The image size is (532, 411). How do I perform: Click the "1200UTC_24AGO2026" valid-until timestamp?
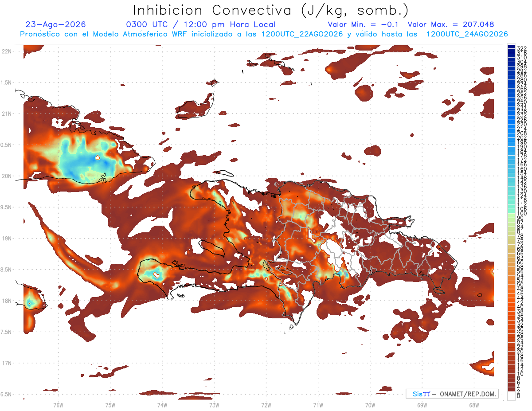coord(467,34)
